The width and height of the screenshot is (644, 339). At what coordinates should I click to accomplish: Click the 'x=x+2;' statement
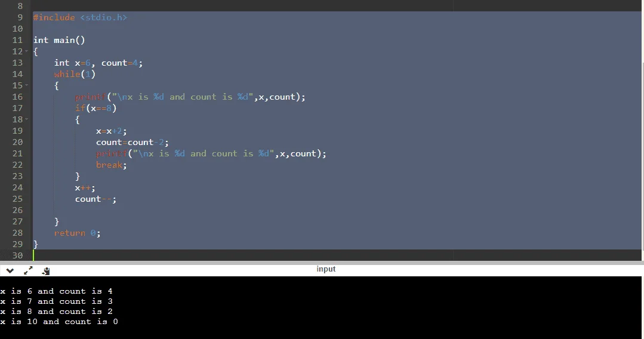pos(111,131)
